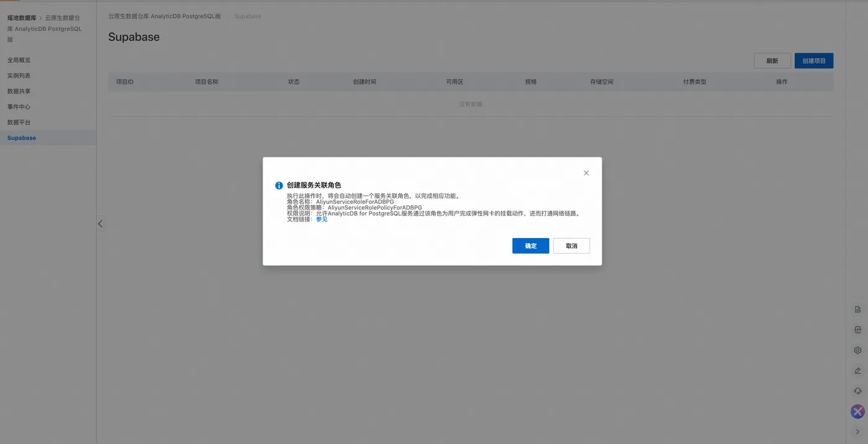868x444 pixels.
Task: Click the edit pencil icon in the right toolbar
Action: (857, 371)
